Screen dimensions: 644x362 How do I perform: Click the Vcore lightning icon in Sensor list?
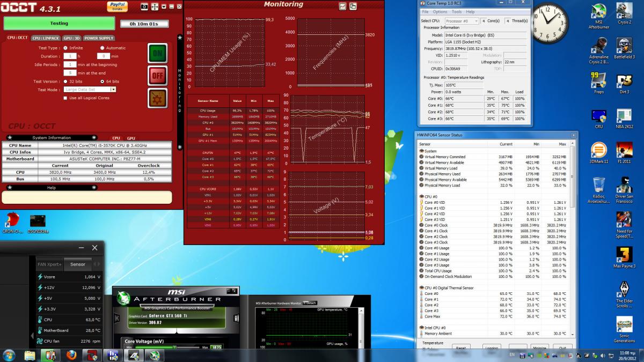40,277
